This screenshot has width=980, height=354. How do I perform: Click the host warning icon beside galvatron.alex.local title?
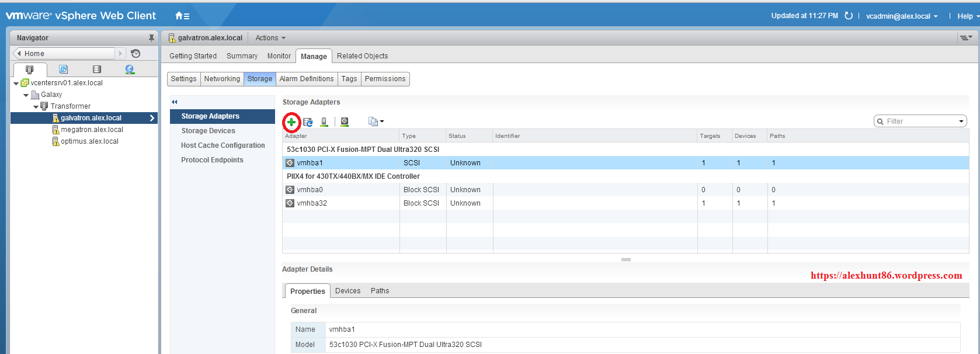[172, 38]
